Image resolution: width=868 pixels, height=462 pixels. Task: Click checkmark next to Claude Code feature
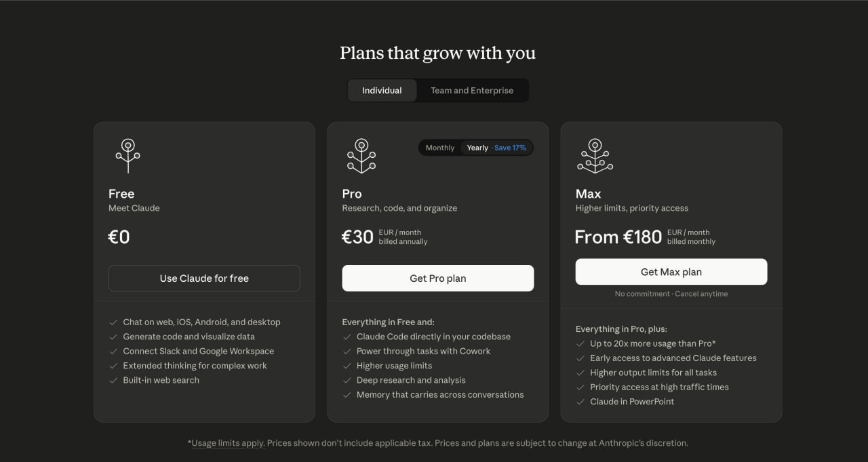click(x=347, y=337)
